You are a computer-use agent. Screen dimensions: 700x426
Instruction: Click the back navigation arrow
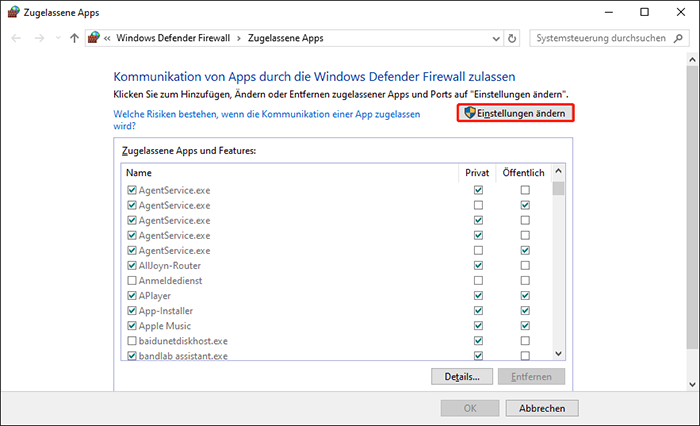coord(17,38)
